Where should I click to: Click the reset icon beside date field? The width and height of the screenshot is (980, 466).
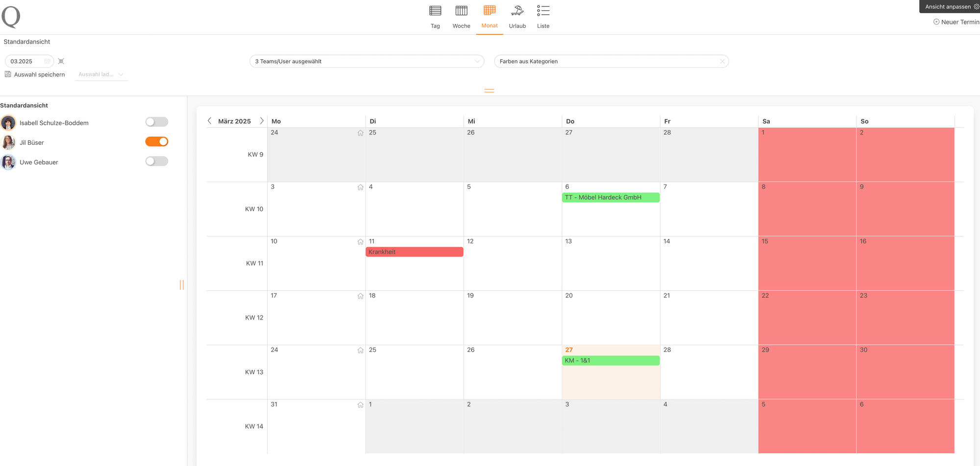(x=61, y=61)
